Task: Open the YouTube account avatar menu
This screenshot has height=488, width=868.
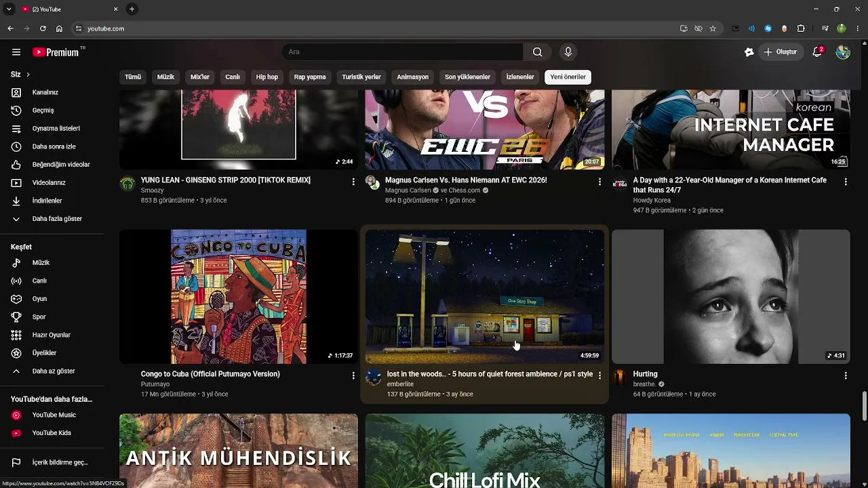Action: (x=843, y=52)
